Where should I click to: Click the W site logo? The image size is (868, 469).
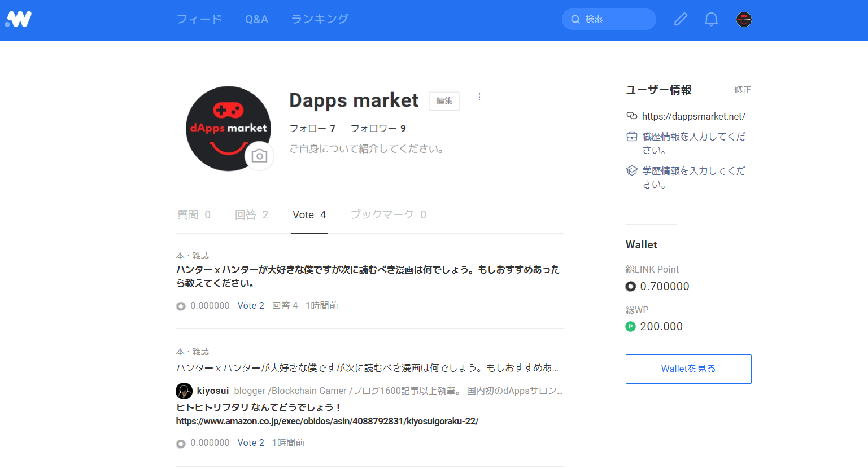point(19,19)
